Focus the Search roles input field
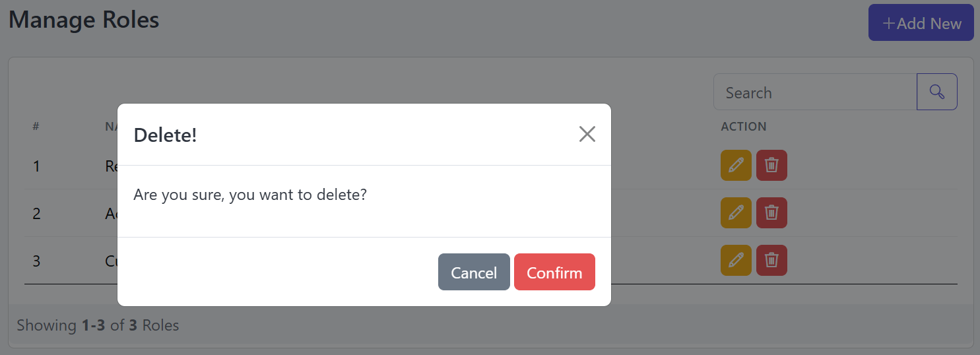Screen dimensions: 980x355 coord(815,92)
